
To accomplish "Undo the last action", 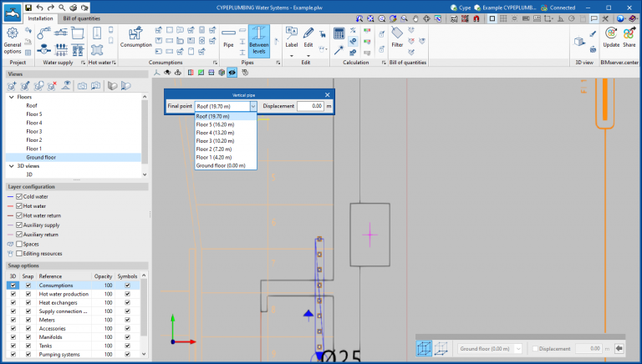I will tap(39, 8).
